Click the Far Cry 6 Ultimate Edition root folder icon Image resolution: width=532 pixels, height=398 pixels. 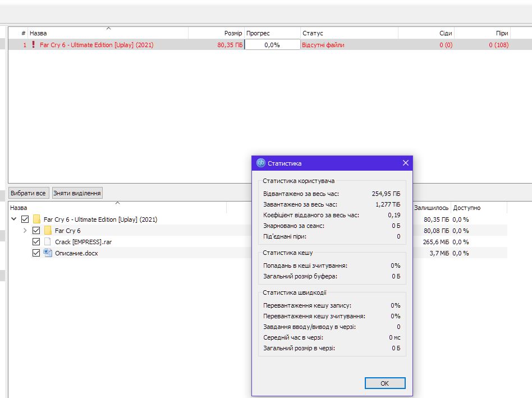36,219
